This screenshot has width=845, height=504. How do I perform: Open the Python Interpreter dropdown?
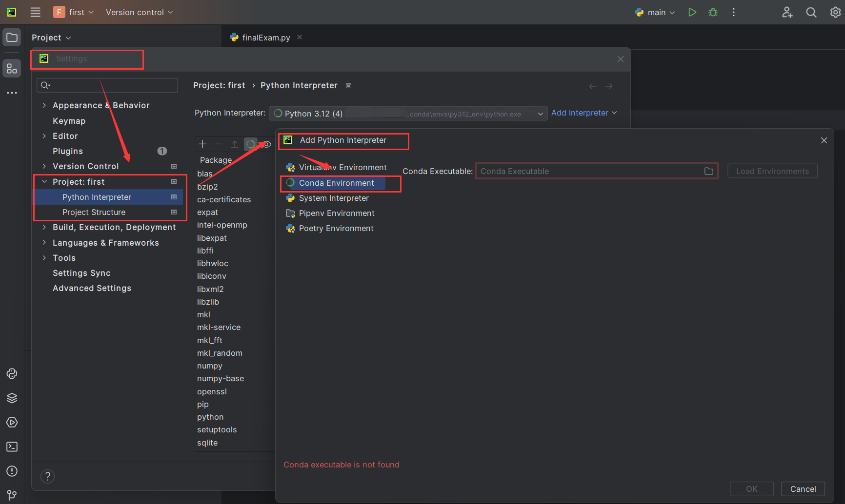408,114
